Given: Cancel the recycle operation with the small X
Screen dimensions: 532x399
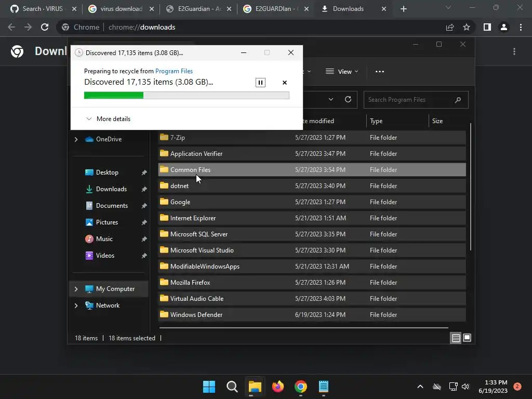Looking at the screenshot, I should pyautogui.click(x=284, y=83).
